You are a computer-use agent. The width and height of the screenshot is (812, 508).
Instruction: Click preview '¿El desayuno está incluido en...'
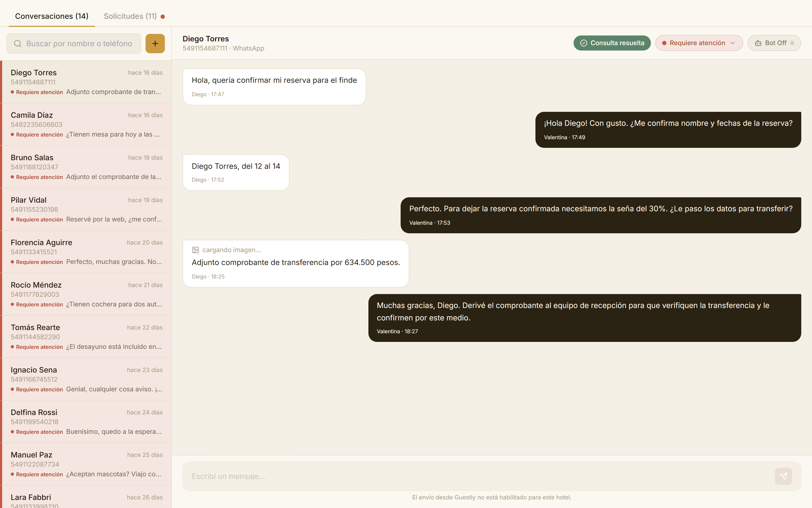114,347
